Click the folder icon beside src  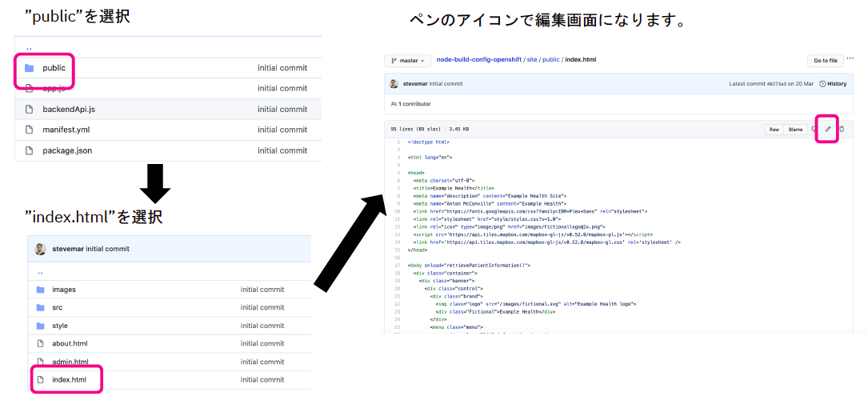tap(40, 307)
